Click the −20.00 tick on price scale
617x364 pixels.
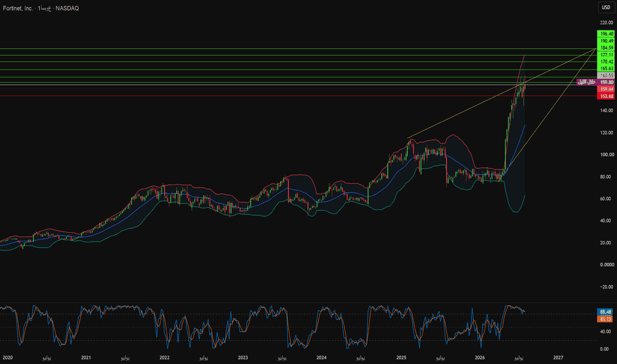pos(606,287)
